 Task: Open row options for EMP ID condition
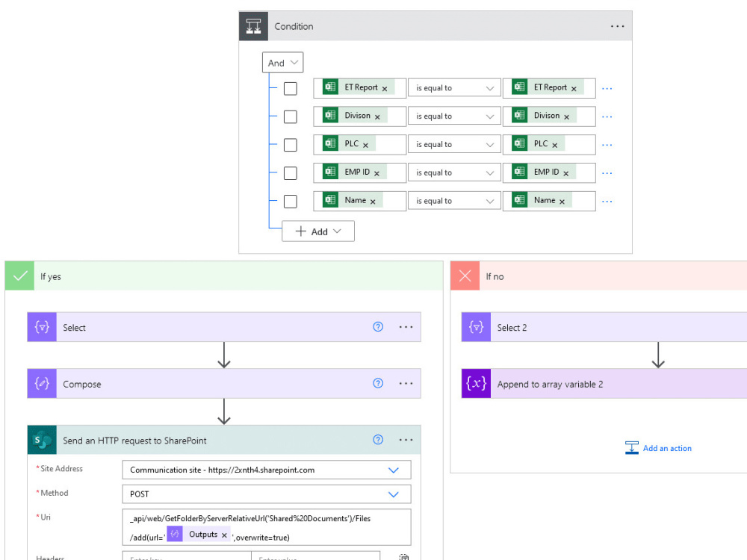coord(607,173)
